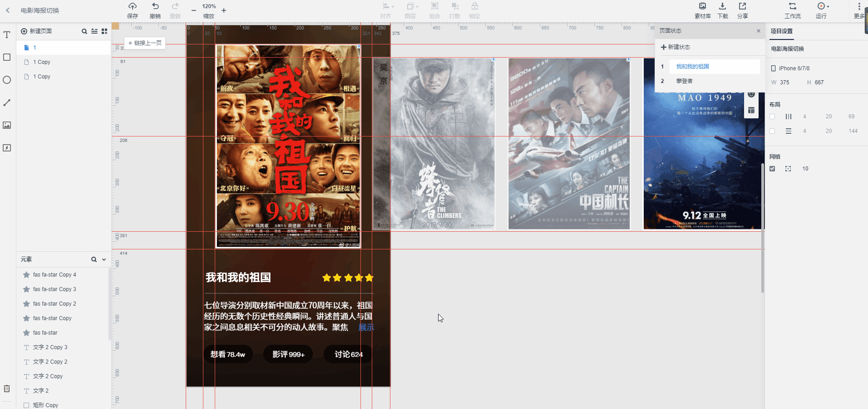Select layer '矩形 Copy'
868x409 pixels.
(64, 405)
